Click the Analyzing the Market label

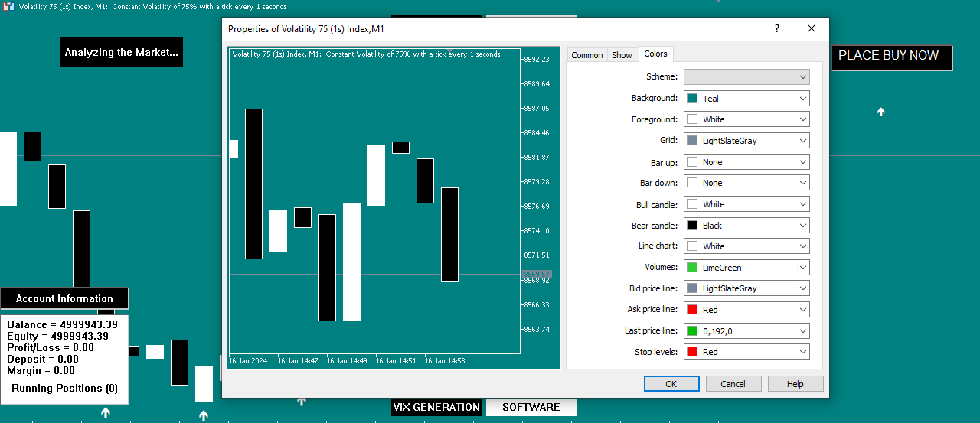(x=122, y=52)
